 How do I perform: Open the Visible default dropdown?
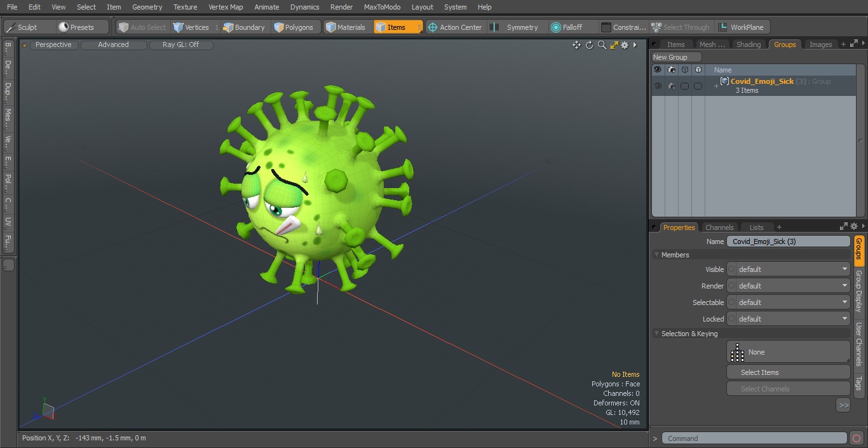pos(793,269)
